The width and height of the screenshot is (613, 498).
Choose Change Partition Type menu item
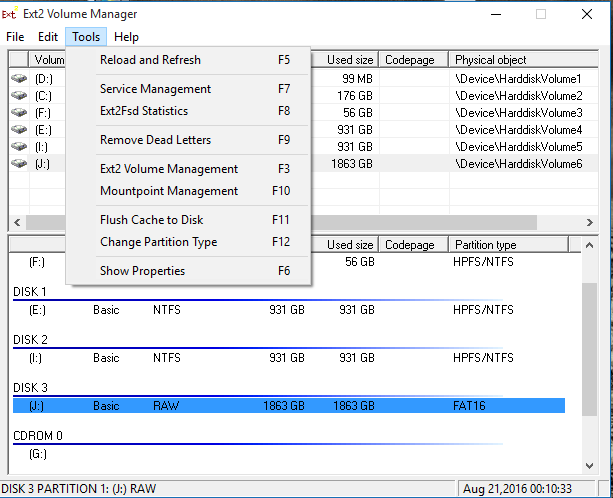pyautogui.click(x=158, y=242)
